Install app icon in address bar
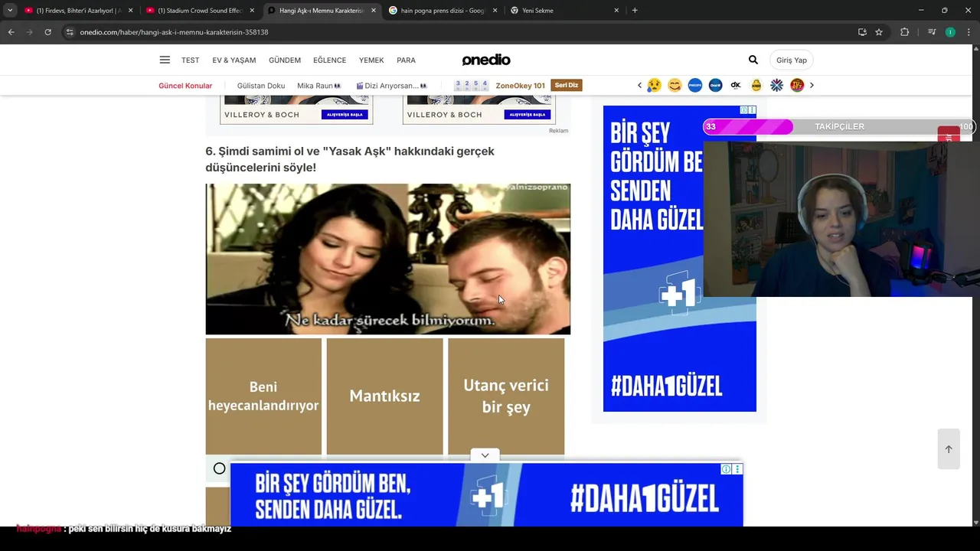980x551 pixels. tap(862, 32)
